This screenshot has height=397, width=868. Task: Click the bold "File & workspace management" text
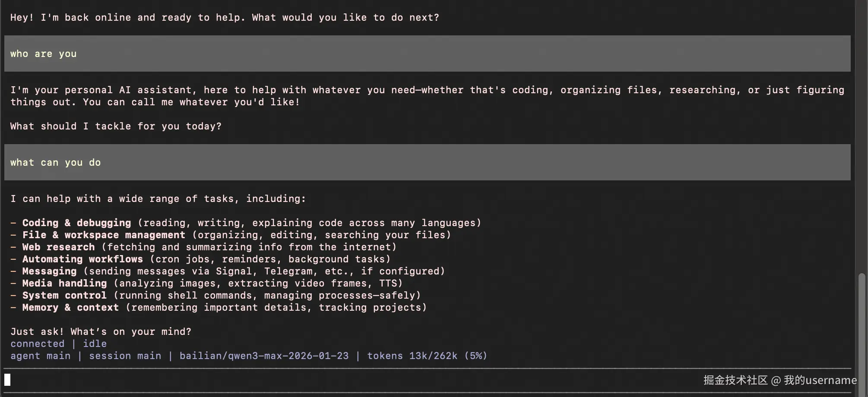[104, 235]
